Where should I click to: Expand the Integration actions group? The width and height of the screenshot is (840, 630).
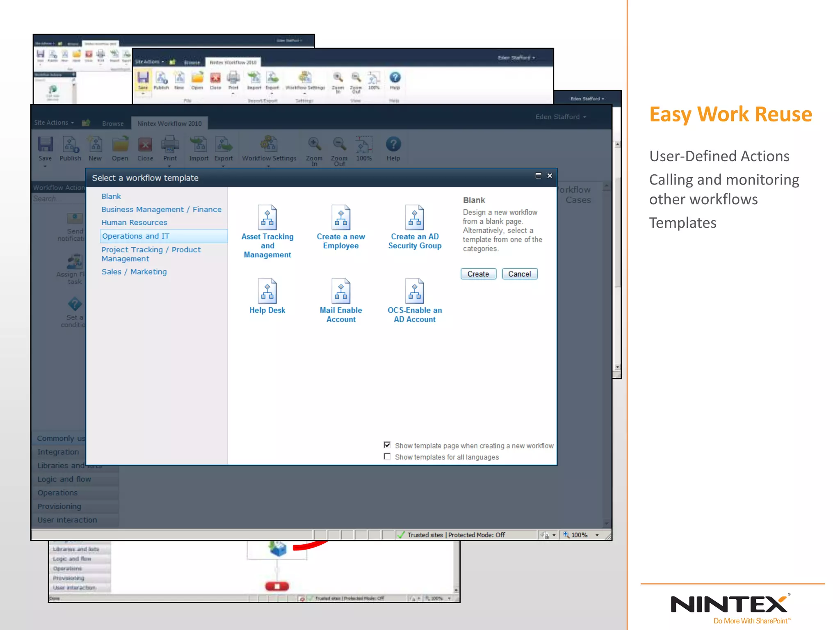coord(58,452)
